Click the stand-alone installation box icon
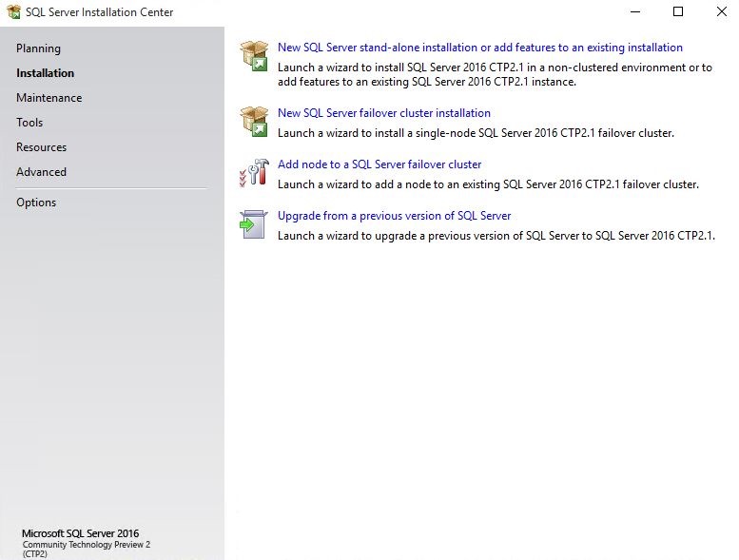Viewport: 739px width, 560px height. [x=254, y=56]
